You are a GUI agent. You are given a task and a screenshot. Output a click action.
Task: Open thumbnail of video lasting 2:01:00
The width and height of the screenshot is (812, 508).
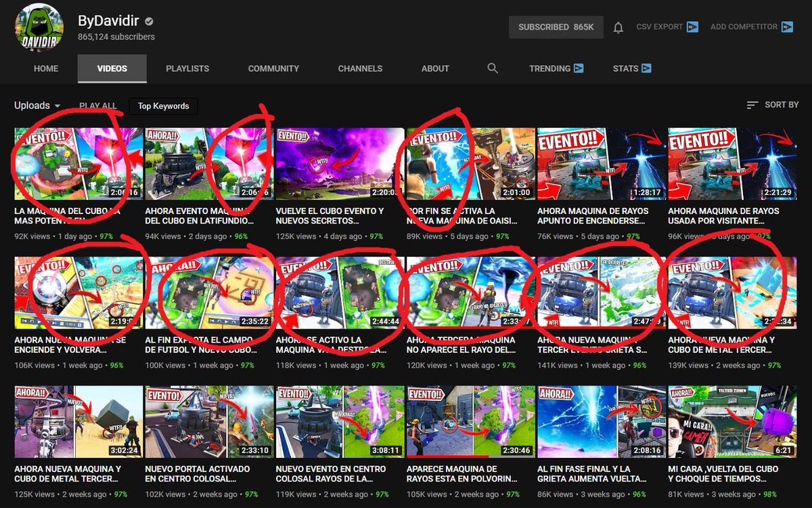click(x=470, y=164)
